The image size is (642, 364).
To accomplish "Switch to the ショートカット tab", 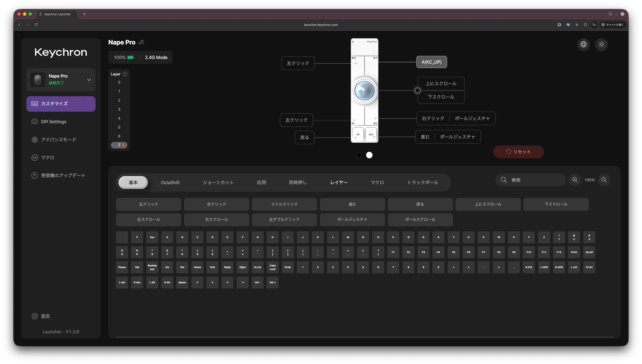I will [x=218, y=182].
